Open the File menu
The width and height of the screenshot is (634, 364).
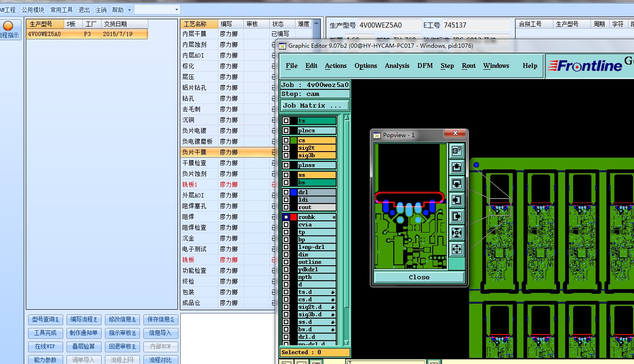tap(292, 66)
